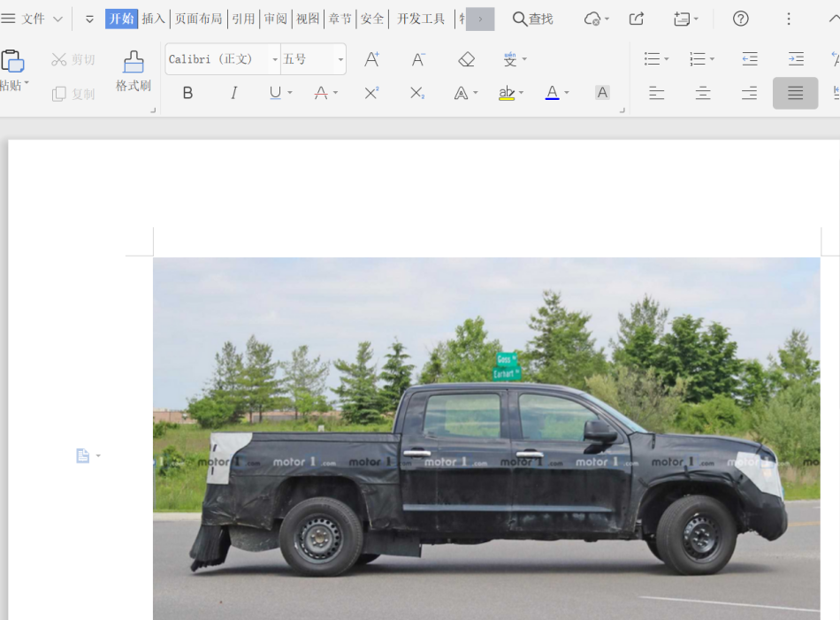This screenshot has width=840, height=620.
Task: Expand the bullet list style dropdown
Action: pyautogui.click(x=666, y=59)
